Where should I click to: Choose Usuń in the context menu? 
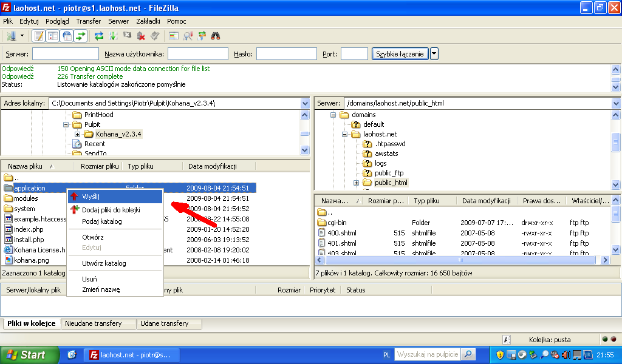click(115, 279)
